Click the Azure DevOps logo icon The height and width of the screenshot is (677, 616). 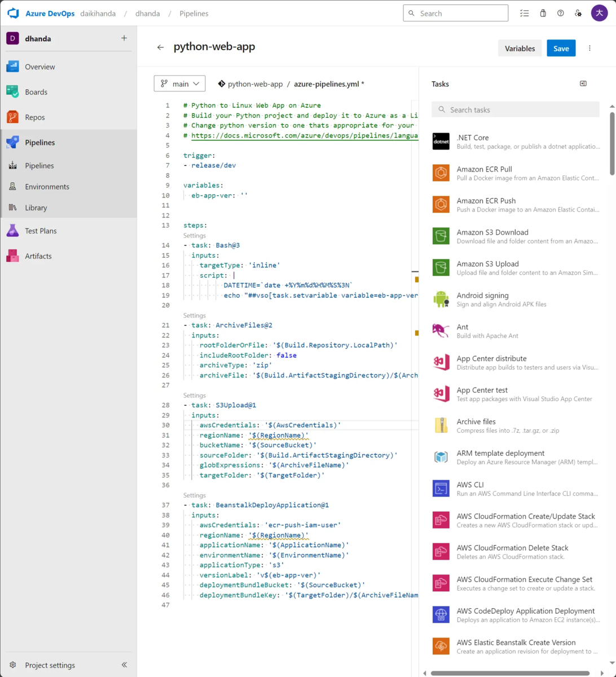(14, 13)
